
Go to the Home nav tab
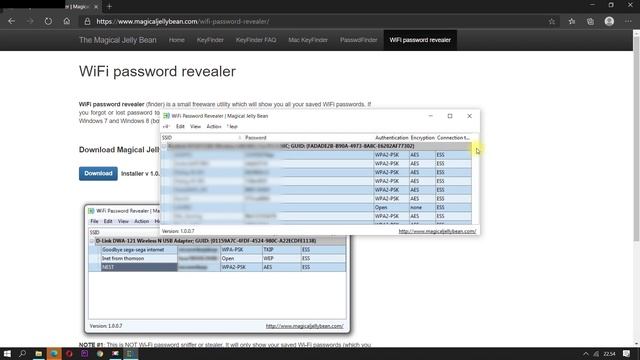[x=176, y=40]
